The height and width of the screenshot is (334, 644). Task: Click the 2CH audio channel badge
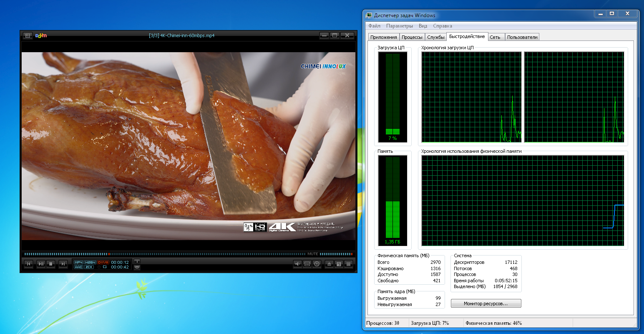[89, 267]
